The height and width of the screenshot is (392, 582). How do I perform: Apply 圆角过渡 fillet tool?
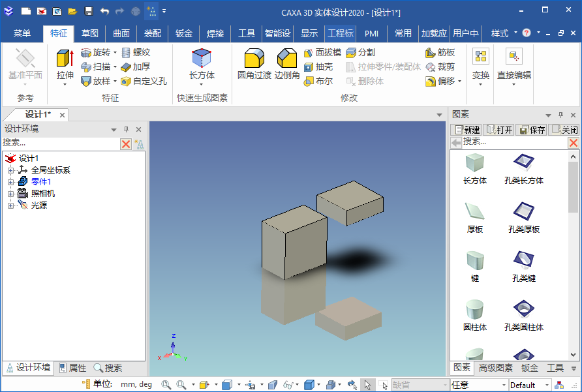[x=254, y=64]
